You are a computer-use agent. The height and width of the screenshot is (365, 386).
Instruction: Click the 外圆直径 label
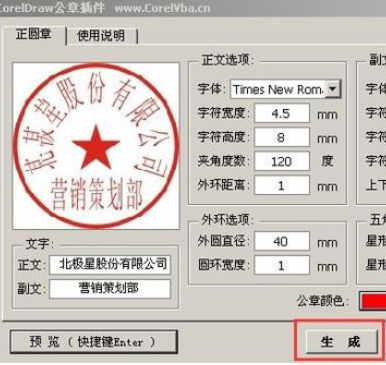coord(223,241)
